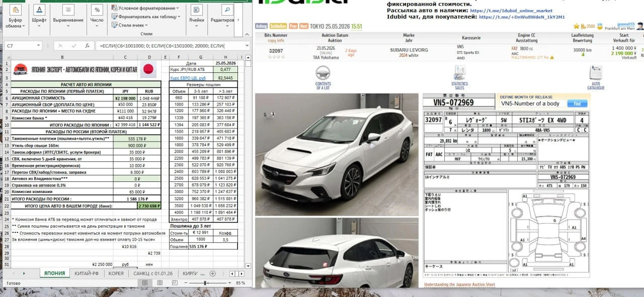Screen dimensions: 644x297
Task: Click the Excel zoom slider
Action: pos(205,283)
